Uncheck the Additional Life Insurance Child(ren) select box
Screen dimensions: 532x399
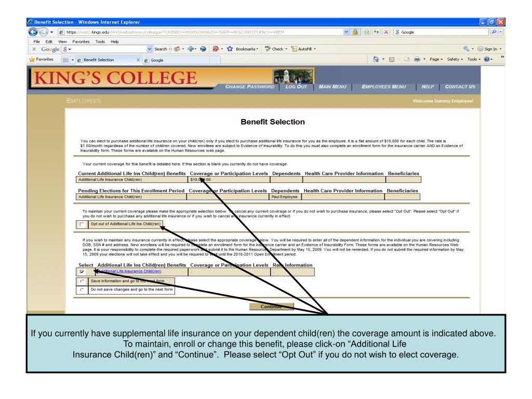[x=82, y=271]
